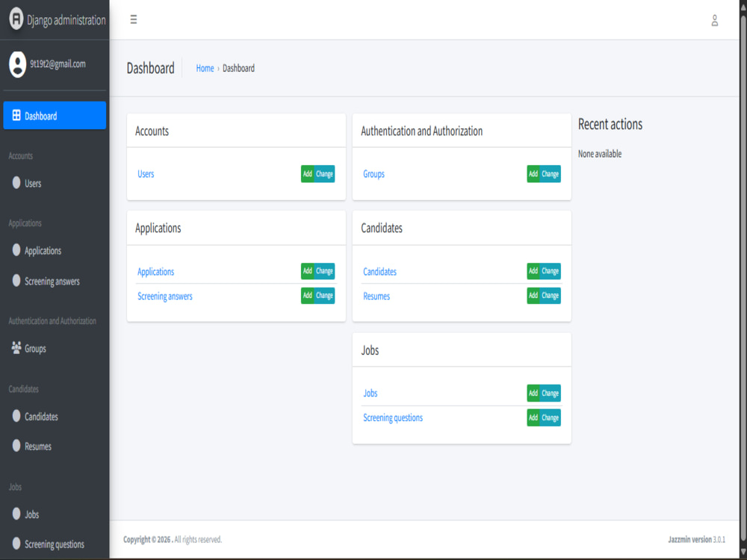Image resolution: width=747 pixels, height=560 pixels.
Task: Toggle the sidebar with the hamburger icon
Action: pos(134,19)
